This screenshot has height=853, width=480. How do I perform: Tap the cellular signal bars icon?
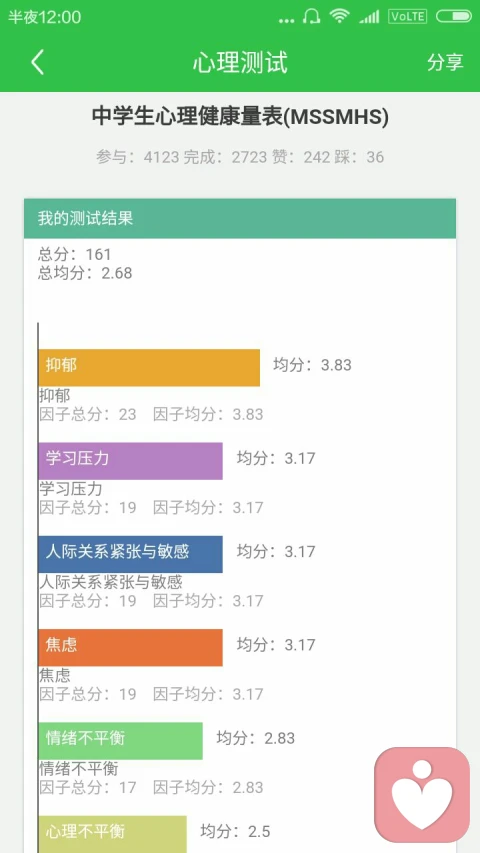click(x=369, y=17)
